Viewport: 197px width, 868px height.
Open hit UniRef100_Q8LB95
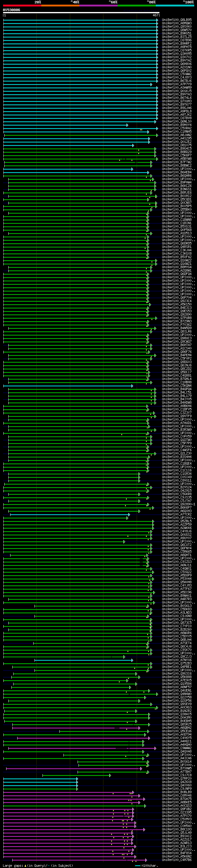[177, 20]
